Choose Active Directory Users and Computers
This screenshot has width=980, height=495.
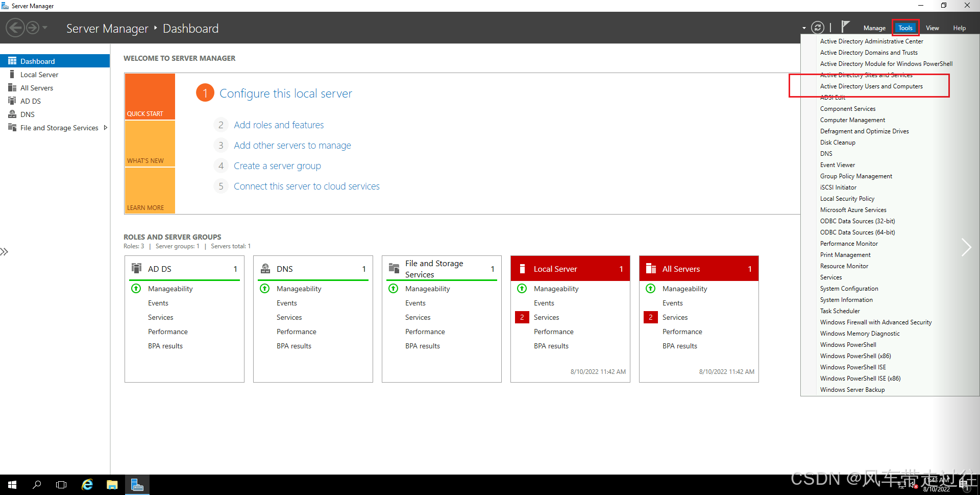(x=871, y=86)
